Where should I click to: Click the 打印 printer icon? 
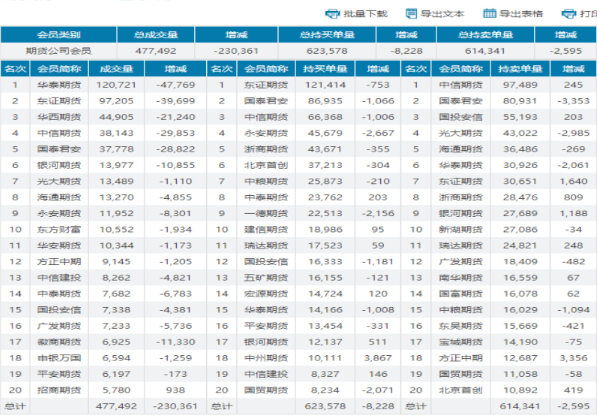(569, 14)
